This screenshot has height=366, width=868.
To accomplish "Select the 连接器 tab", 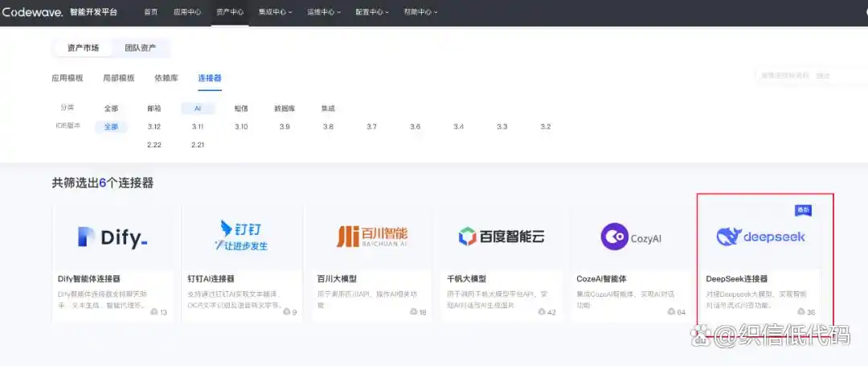I will pos(210,78).
